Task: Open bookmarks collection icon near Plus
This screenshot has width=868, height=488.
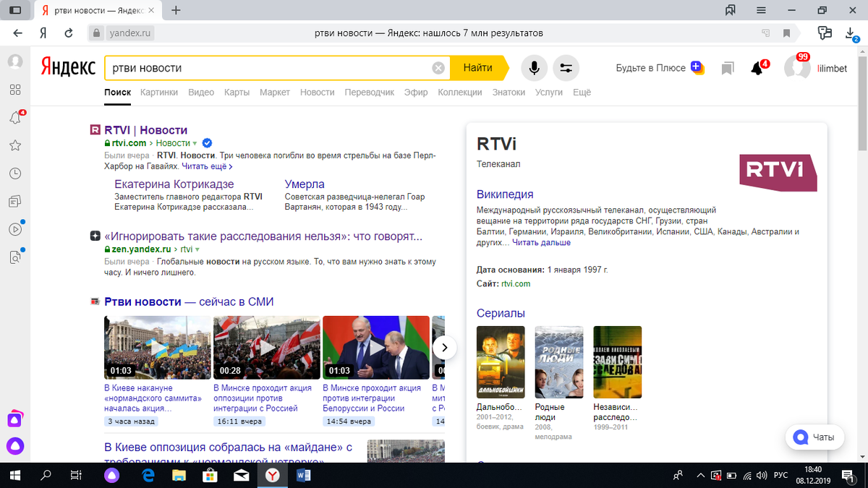Action: pos(728,68)
